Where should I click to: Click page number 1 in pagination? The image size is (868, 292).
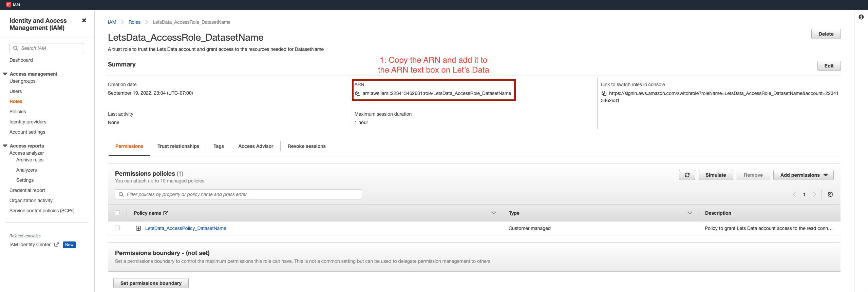tap(804, 194)
